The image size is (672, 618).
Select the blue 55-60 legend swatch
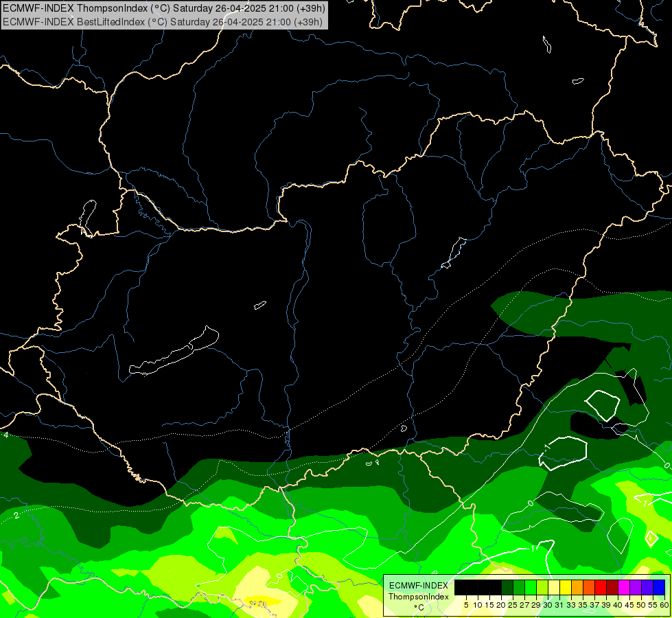click(x=659, y=587)
